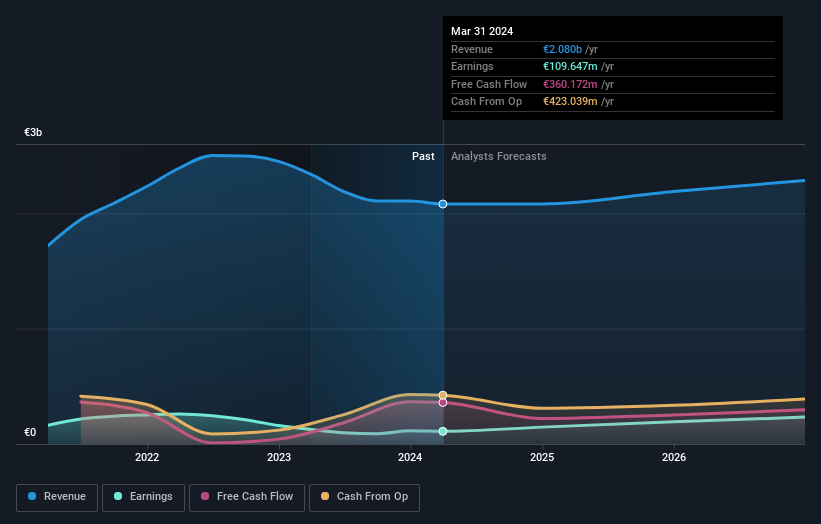Image resolution: width=821 pixels, height=524 pixels.
Task: Select the 2025 x-axis label
Action: pyautogui.click(x=542, y=457)
